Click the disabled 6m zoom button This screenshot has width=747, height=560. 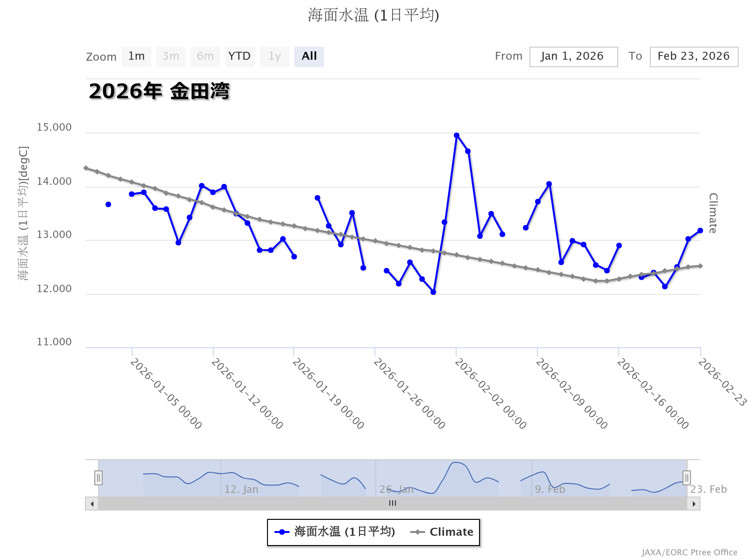205,56
